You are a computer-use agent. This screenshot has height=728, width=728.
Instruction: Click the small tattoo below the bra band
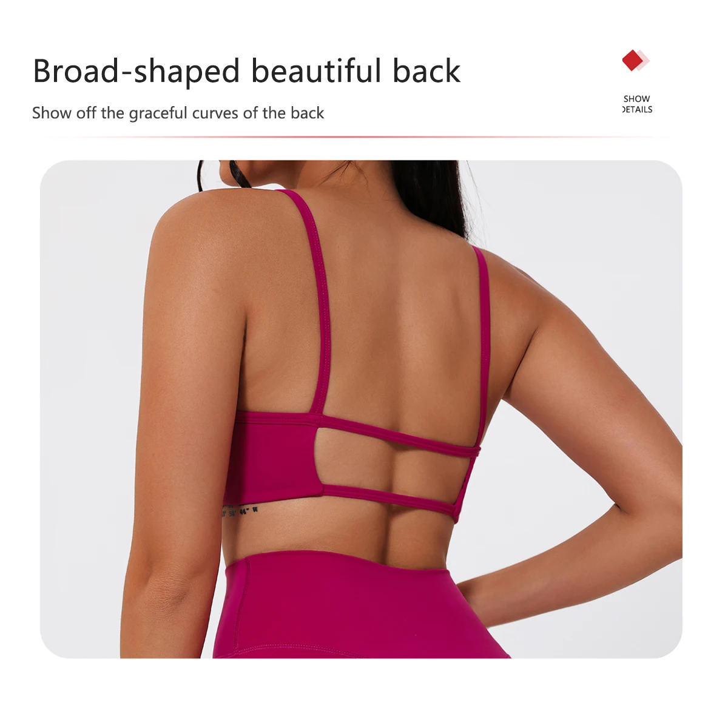[238, 511]
